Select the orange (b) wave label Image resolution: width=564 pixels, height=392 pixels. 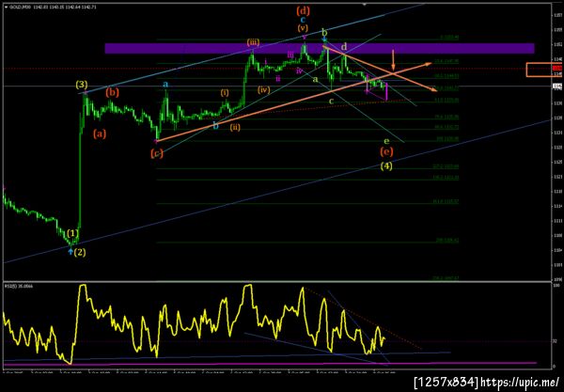112,93
